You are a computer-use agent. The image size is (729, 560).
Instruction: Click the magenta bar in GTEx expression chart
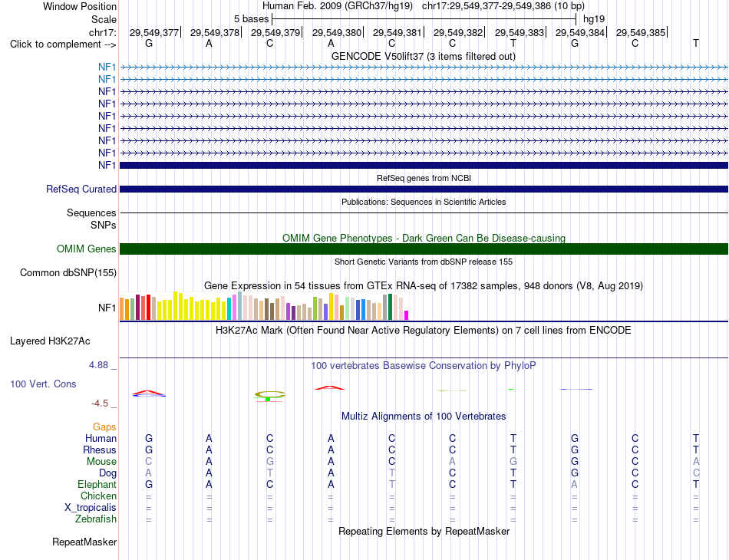point(407,315)
